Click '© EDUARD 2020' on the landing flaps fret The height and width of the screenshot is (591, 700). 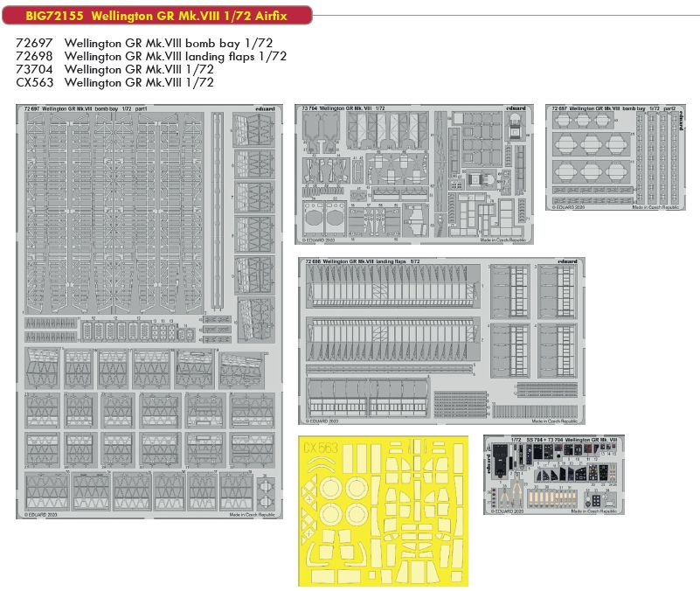322,421
